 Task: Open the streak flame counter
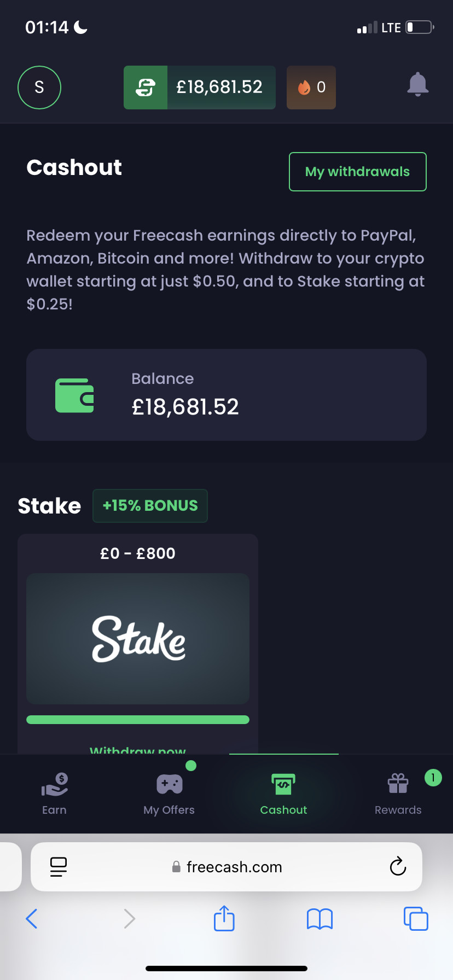pyautogui.click(x=311, y=87)
